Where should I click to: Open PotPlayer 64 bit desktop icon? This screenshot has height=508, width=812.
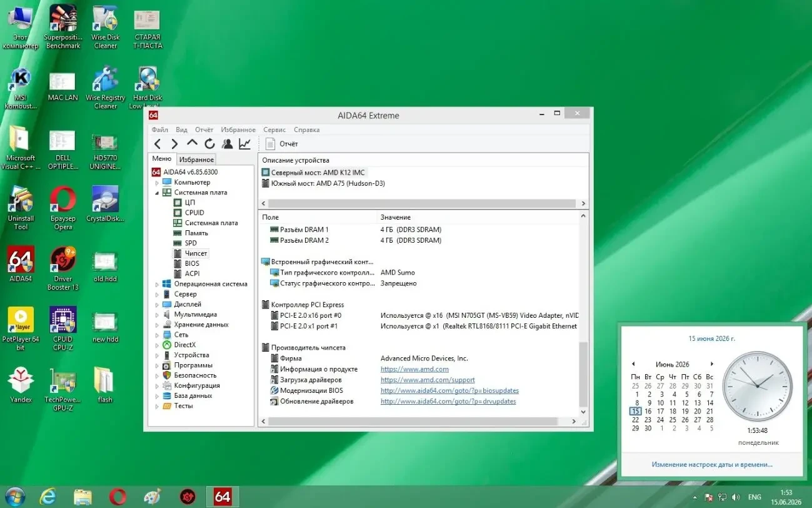point(21,329)
